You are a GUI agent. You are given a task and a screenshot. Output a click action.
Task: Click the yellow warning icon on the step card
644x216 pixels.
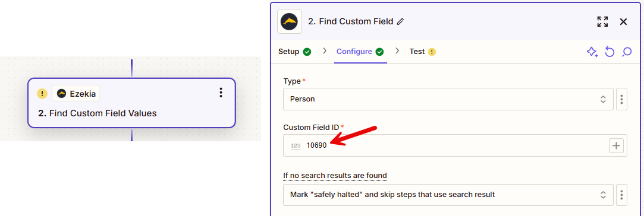42,93
